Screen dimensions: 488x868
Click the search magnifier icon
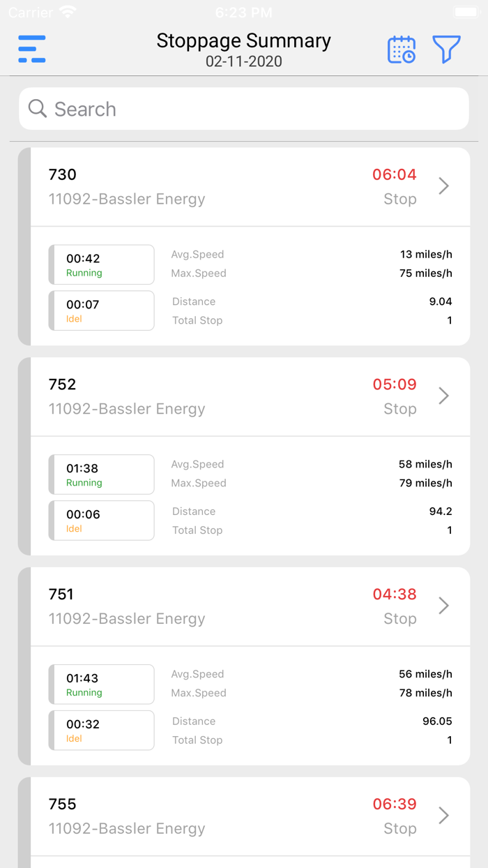click(x=37, y=109)
